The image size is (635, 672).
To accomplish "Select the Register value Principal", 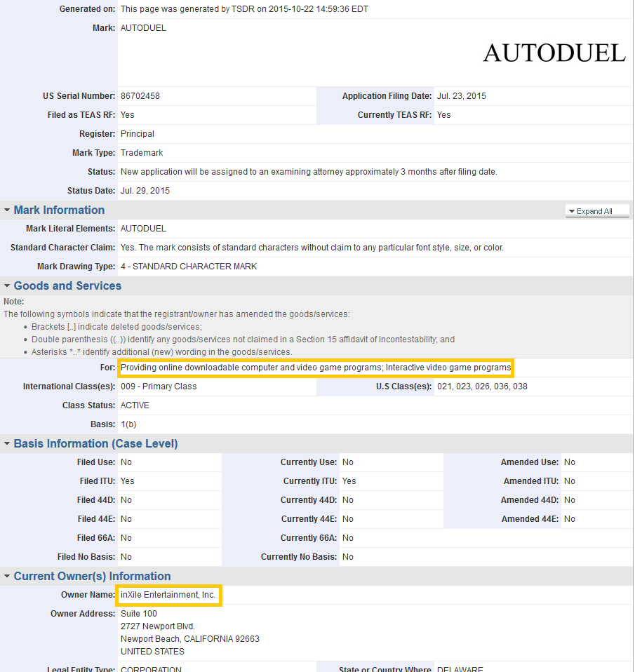I will 138,134.
